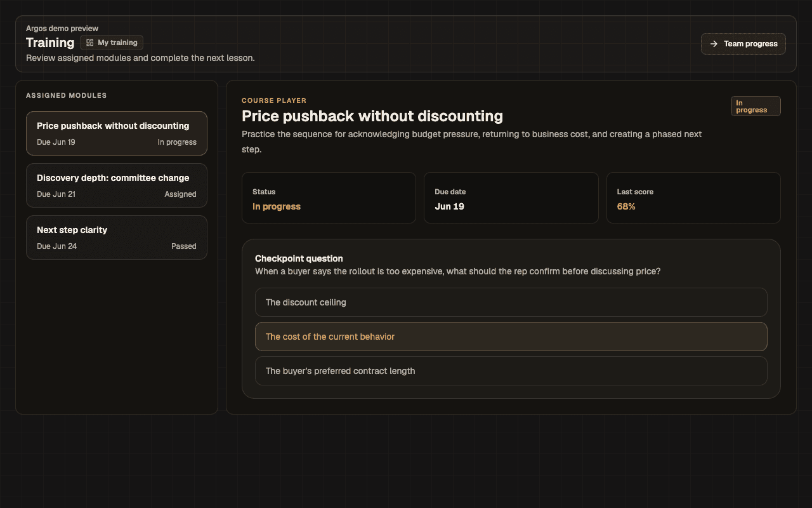Click the Course Player label
The width and height of the screenshot is (812, 508).
pyautogui.click(x=274, y=100)
